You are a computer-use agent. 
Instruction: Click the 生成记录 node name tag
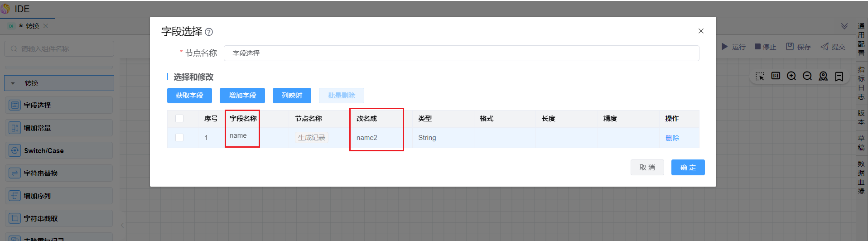click(x=312, y=137)
